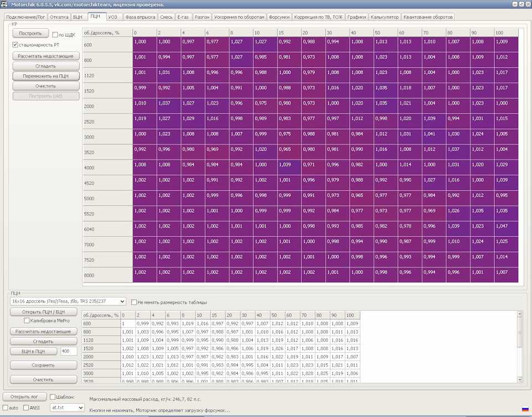Select the 'БЦН' tab

pyautogui.click(x=78, y=17)
